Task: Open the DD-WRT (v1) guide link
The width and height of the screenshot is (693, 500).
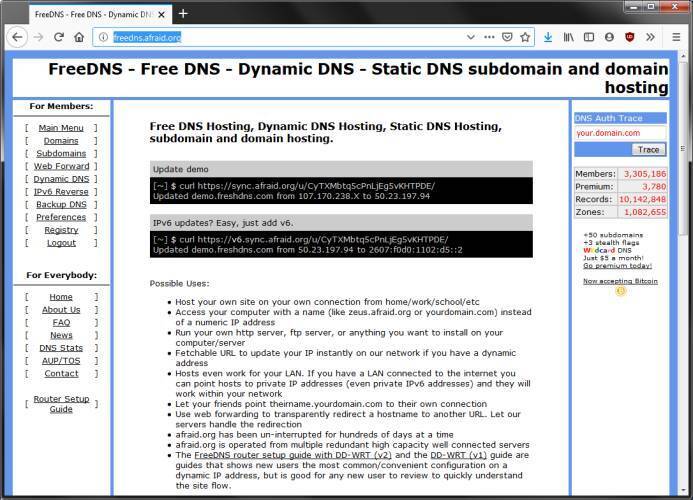Action: tap(459, 455)
